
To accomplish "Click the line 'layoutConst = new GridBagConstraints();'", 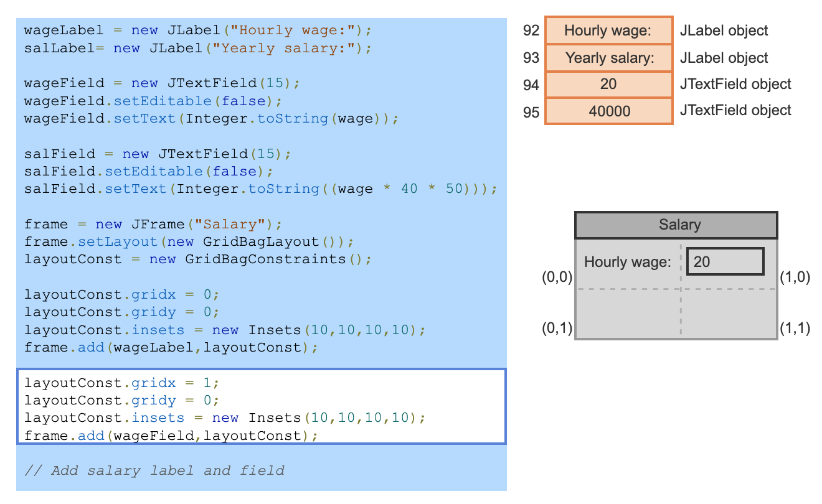I will 198,259.
